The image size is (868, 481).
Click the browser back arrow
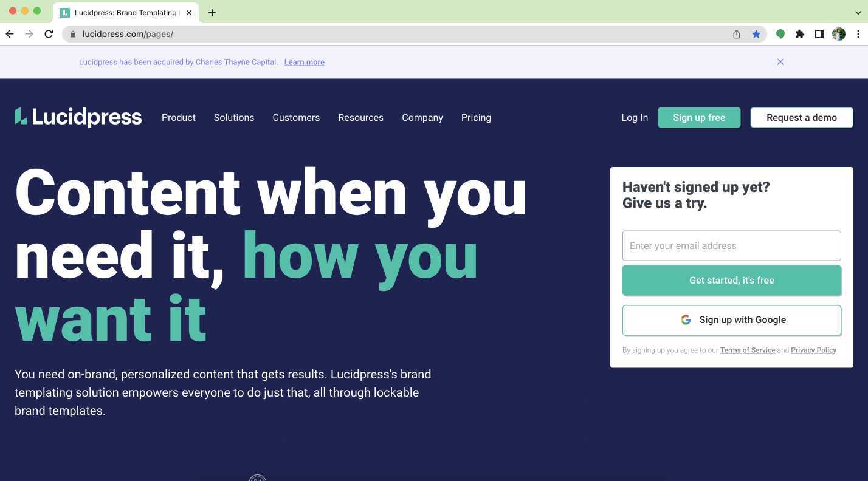[x=10, y=34]
